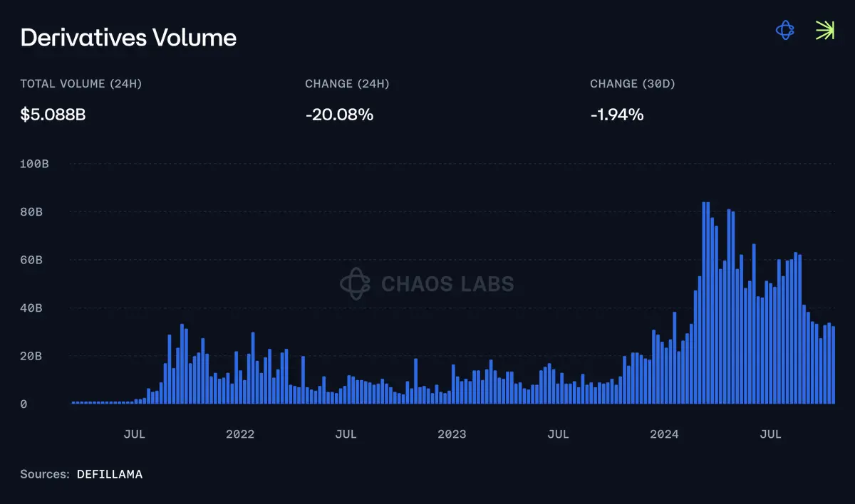Click the Sources label
The width and height of the screenshot is (855, 504).
click(45, 474)
